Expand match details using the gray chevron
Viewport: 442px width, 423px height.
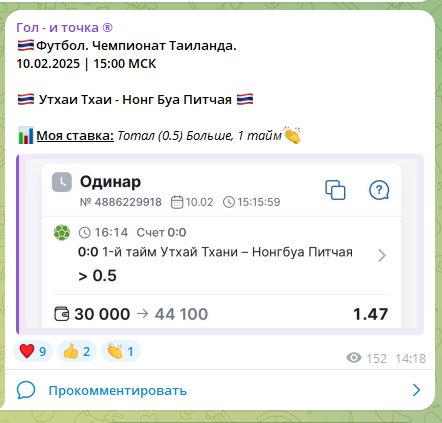tap(382, 256)
